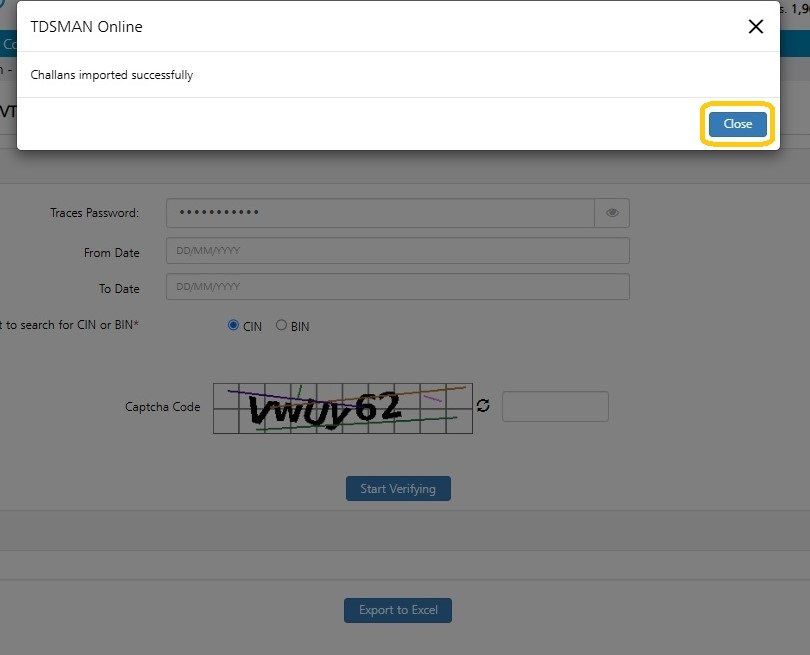The height and width of the screenshot is (655, 810).
Task: Click the captcha code entry box
Action: pyautogui.click(x=555, y=407)
